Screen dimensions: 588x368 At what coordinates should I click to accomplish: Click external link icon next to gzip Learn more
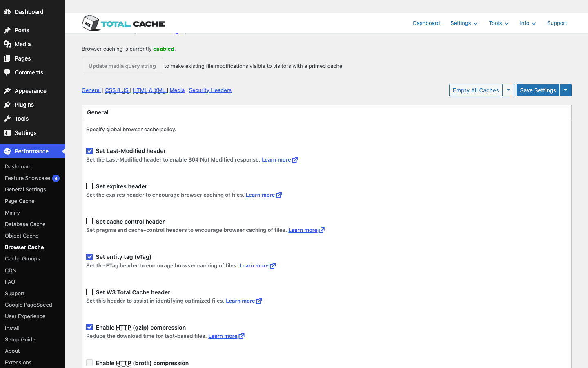point(242,336)
